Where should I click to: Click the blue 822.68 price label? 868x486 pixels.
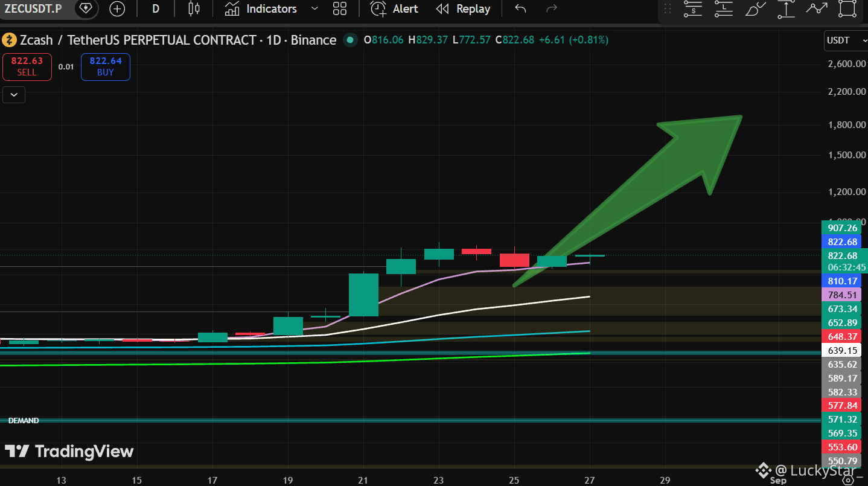(843, 241)
